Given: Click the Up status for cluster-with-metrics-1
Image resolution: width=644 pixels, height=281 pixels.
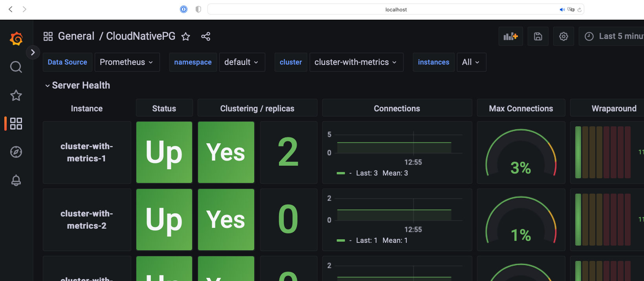Looking at the screenshot, I should click(164, 152).
